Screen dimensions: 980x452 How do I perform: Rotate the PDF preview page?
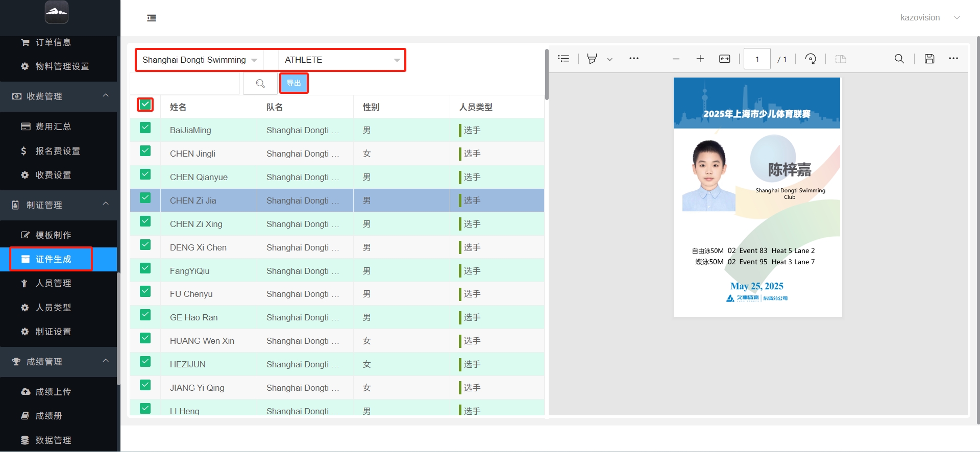tap(810, 59)
